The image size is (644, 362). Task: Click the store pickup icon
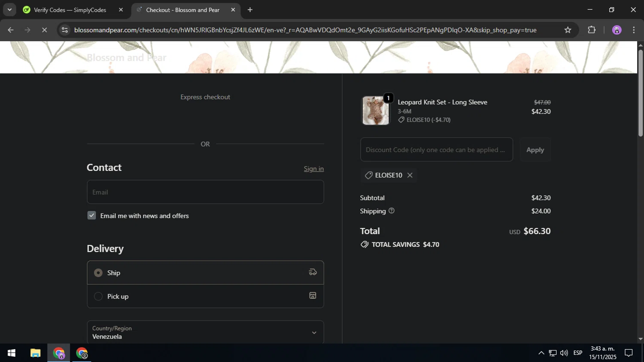pyautogui.click(x=313, y=295)
